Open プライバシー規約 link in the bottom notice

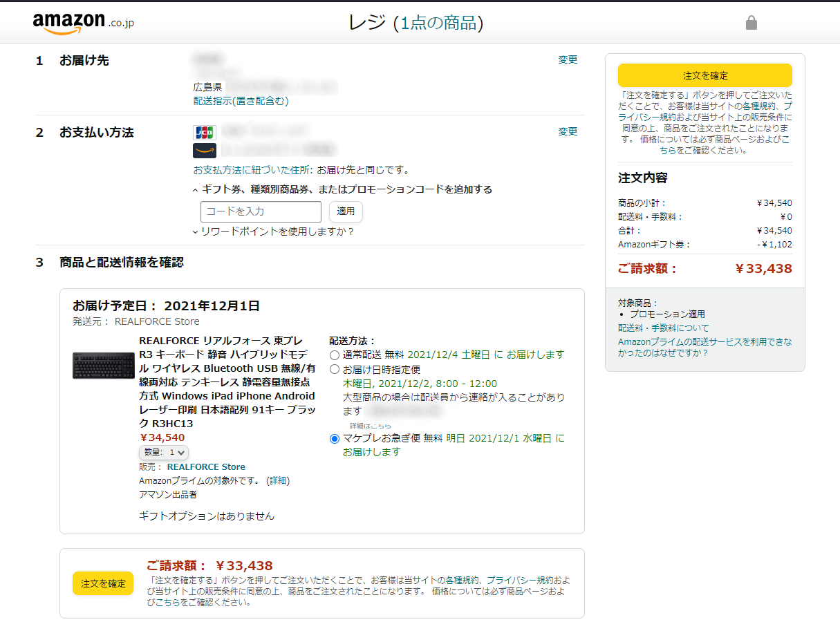tap(519, 581)
